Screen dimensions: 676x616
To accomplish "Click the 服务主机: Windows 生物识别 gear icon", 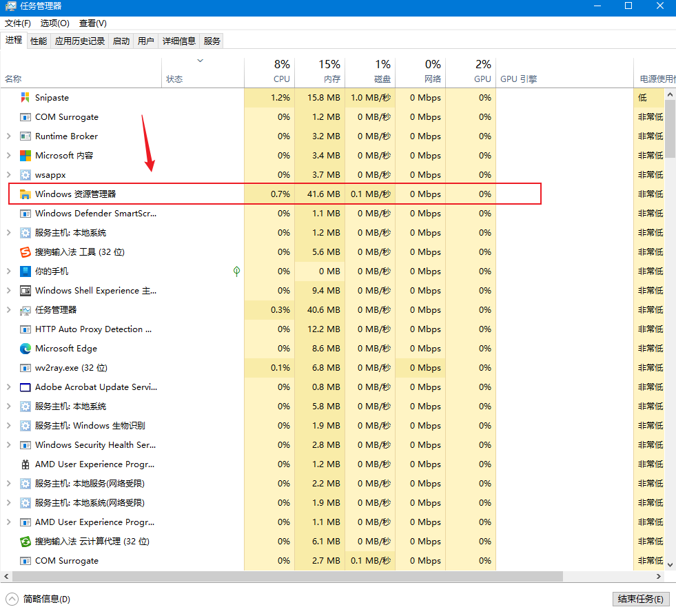I will point(25,425).
